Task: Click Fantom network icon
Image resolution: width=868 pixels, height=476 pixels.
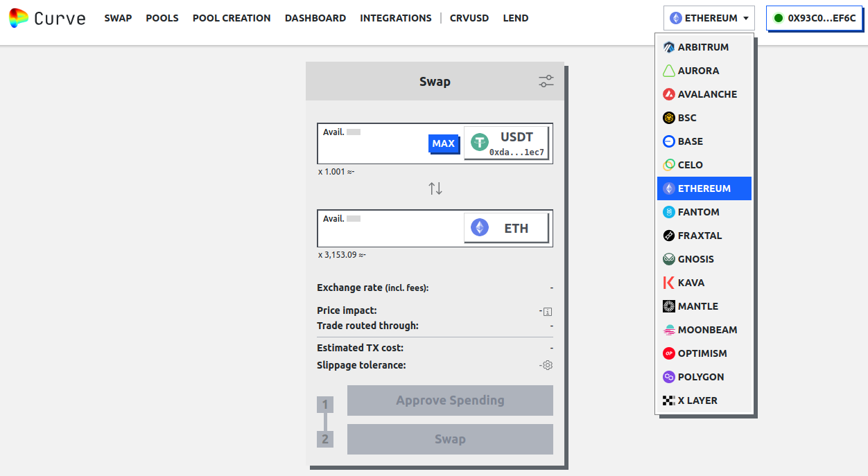Action: [669, 212]
